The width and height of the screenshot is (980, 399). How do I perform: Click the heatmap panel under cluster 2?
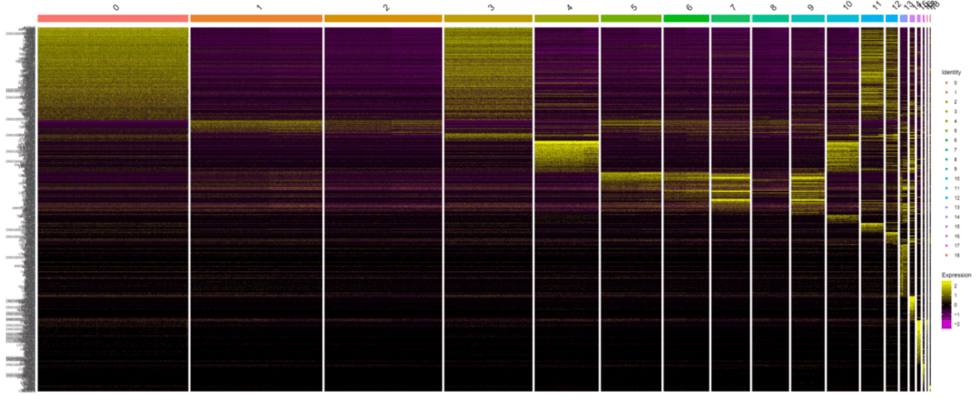383,209
